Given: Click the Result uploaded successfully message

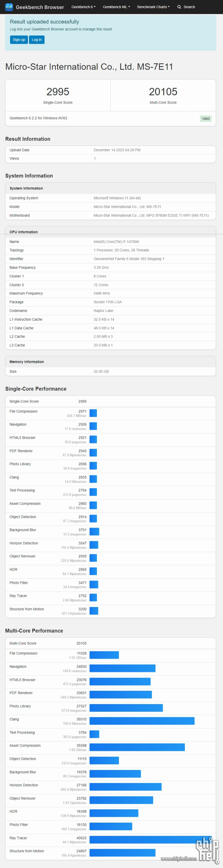Looking at the screenshot, I should (45, 21).
